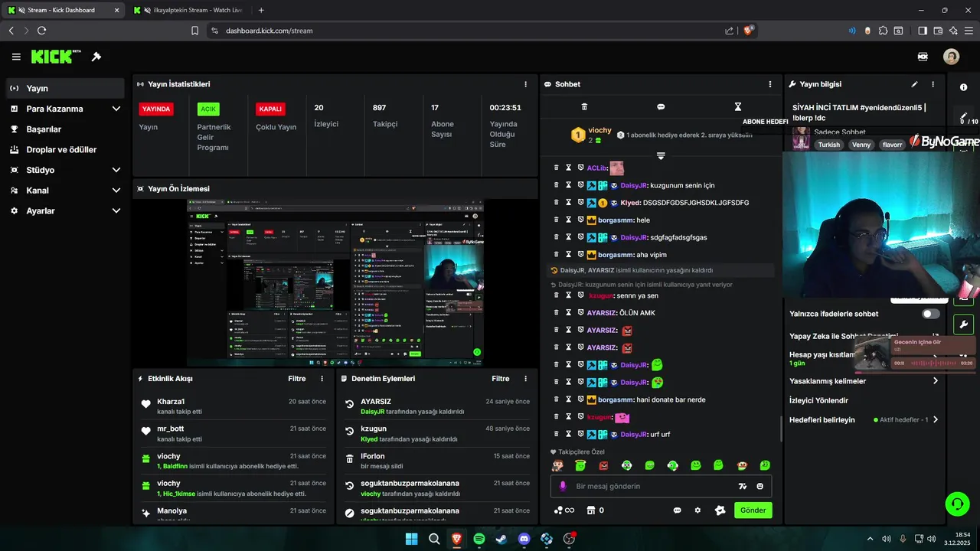
Task: Open the user avatar menu
Action: 951,57
